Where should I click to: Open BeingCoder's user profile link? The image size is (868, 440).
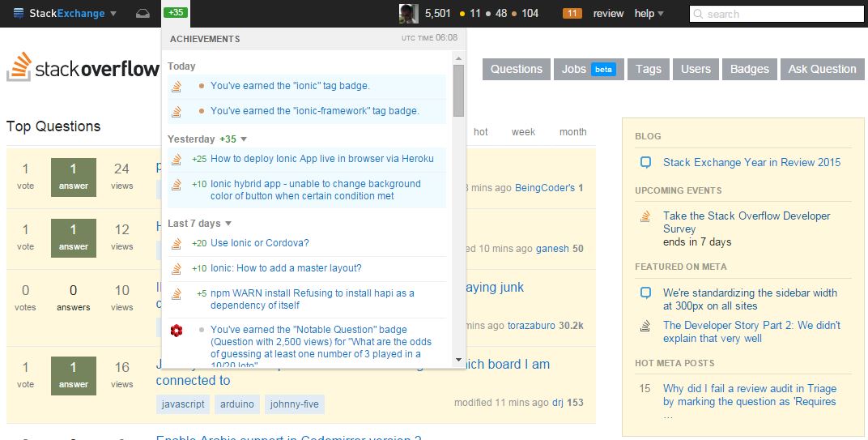click(545, 188)
